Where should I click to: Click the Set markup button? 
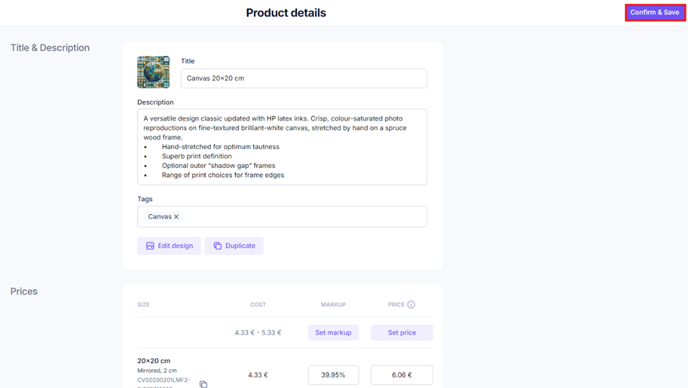click(x=333, y=333)
